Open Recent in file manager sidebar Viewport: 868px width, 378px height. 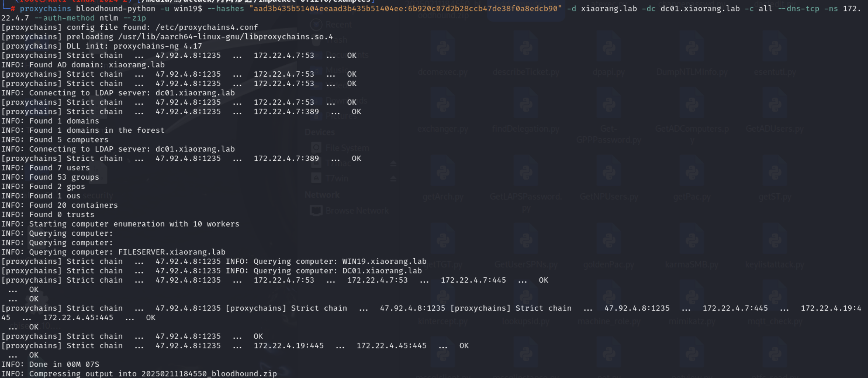pyautogui.click(x=331, y=24)
